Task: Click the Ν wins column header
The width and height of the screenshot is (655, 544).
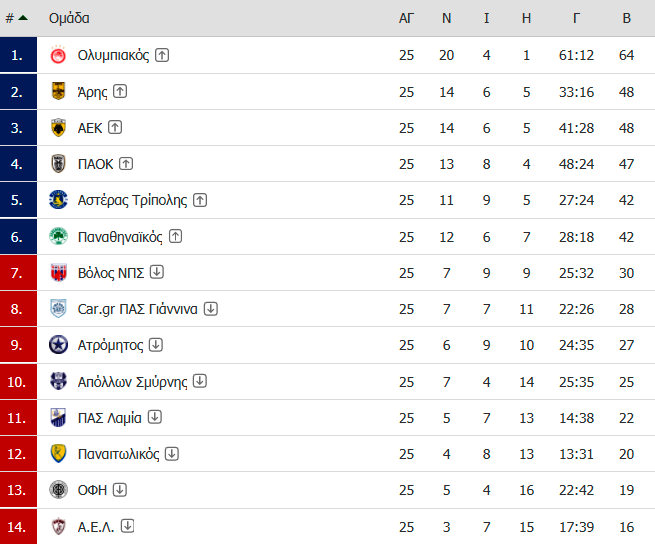Action: click(x=446, y=18)
